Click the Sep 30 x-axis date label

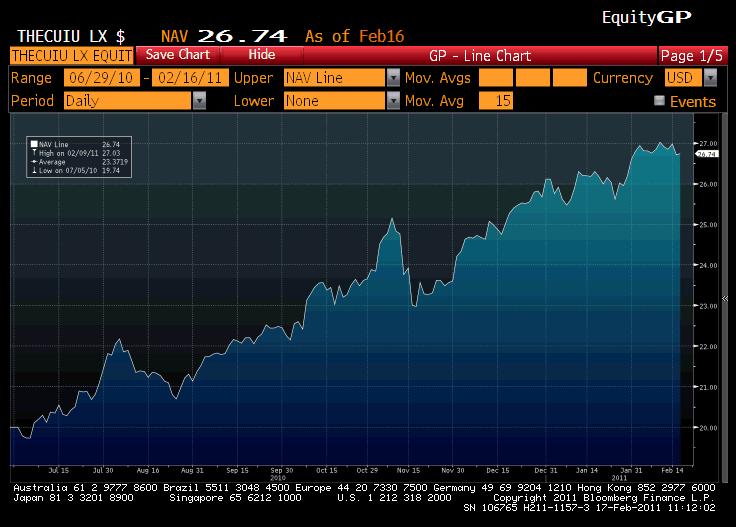(282, 470)
